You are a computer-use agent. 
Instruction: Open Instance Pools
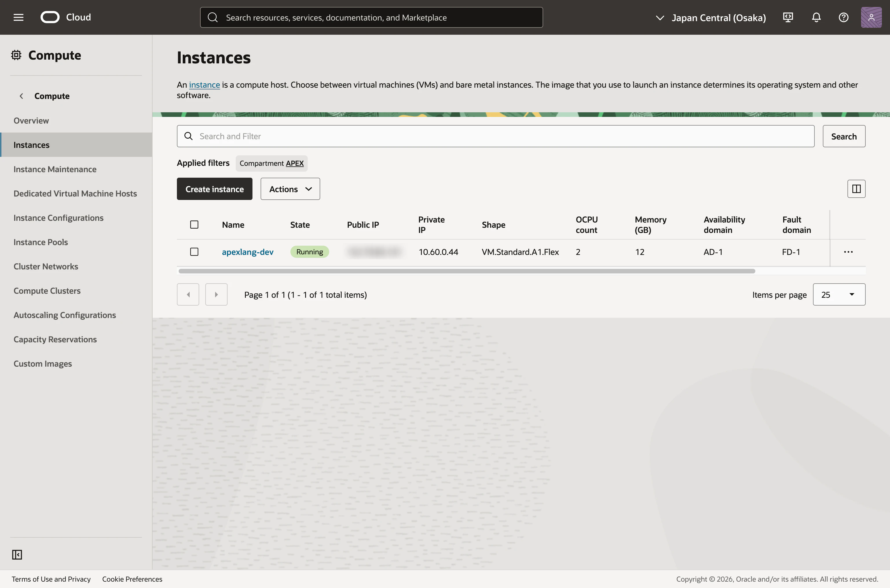click(41, 242)
